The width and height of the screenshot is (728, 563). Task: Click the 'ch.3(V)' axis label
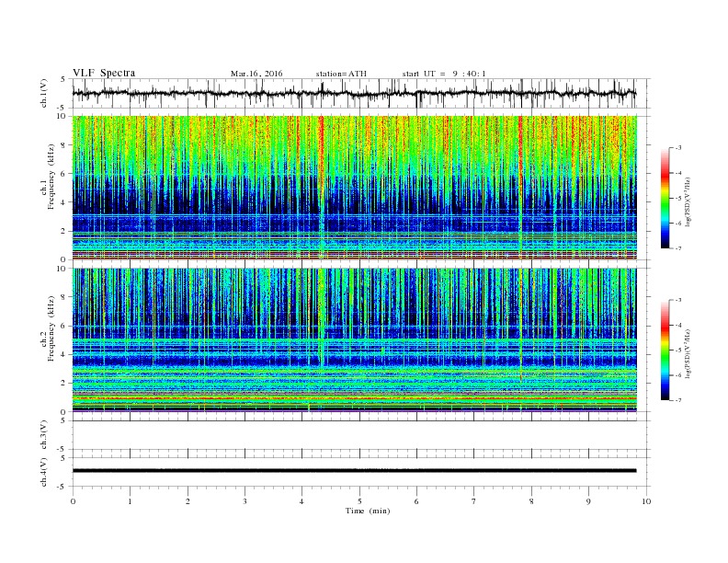coord(44,435)
